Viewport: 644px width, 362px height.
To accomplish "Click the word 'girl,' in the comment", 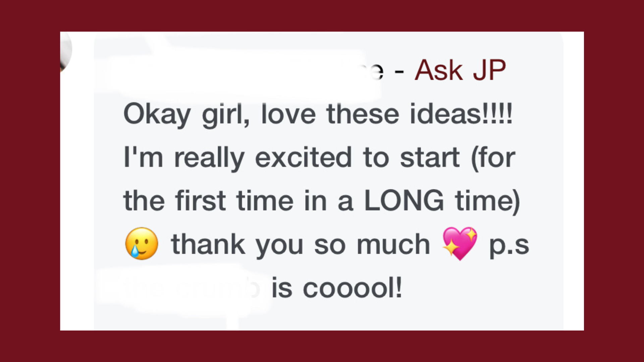I will click(226, 115).
